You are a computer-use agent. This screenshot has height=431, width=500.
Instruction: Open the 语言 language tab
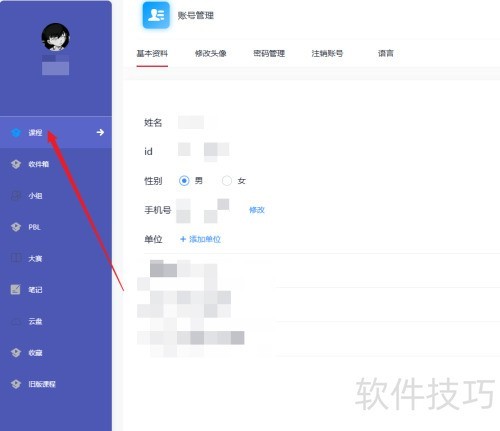(386, 53)
